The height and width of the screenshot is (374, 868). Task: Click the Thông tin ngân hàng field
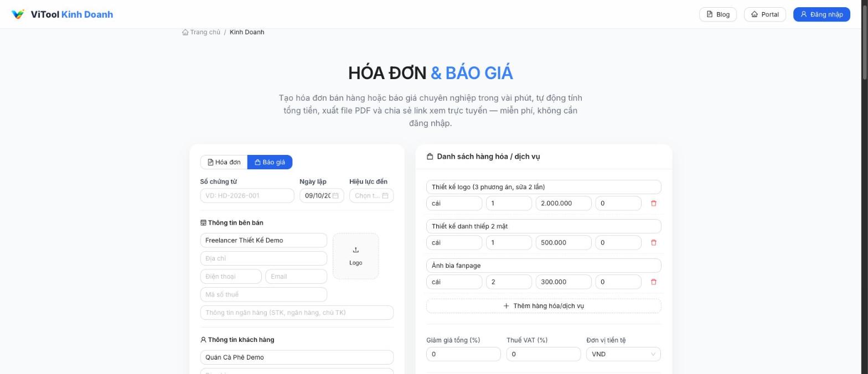pyautogui.click(x=297, y=313)
